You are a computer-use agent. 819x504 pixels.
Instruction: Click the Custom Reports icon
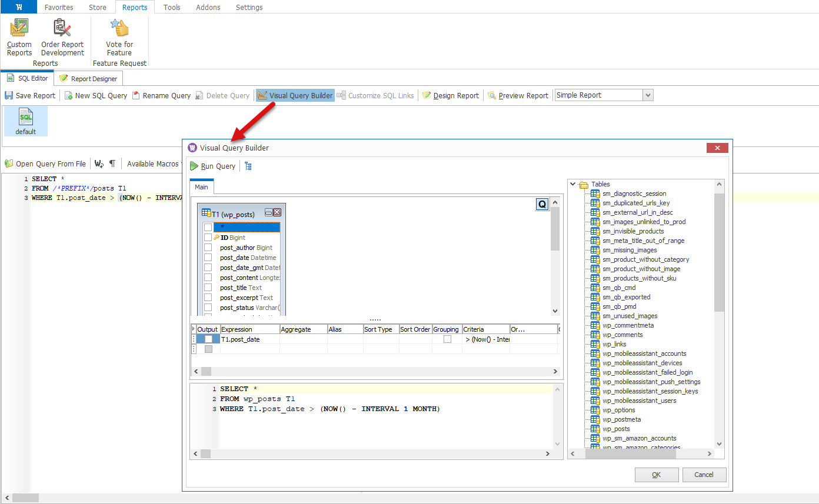[x=19, y=29]
